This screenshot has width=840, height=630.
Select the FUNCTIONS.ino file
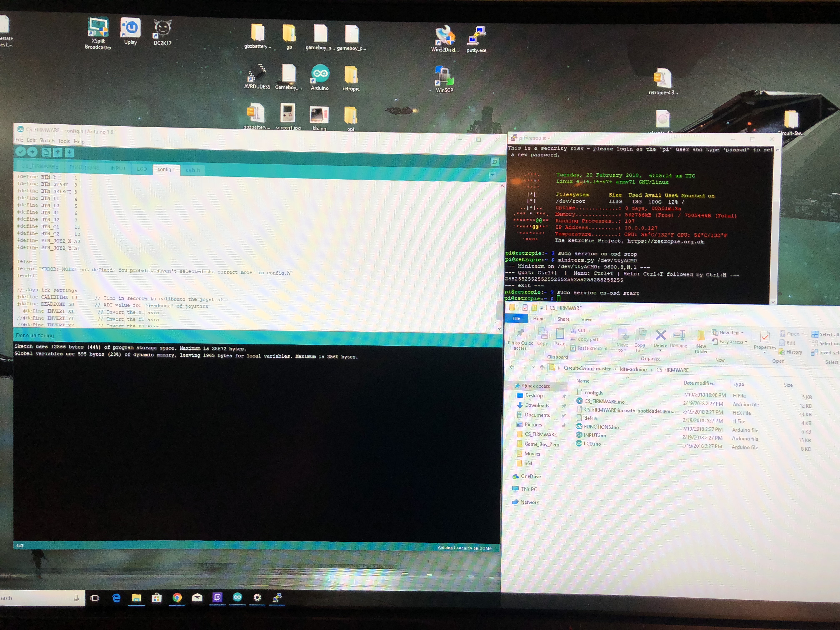(597, 427)
